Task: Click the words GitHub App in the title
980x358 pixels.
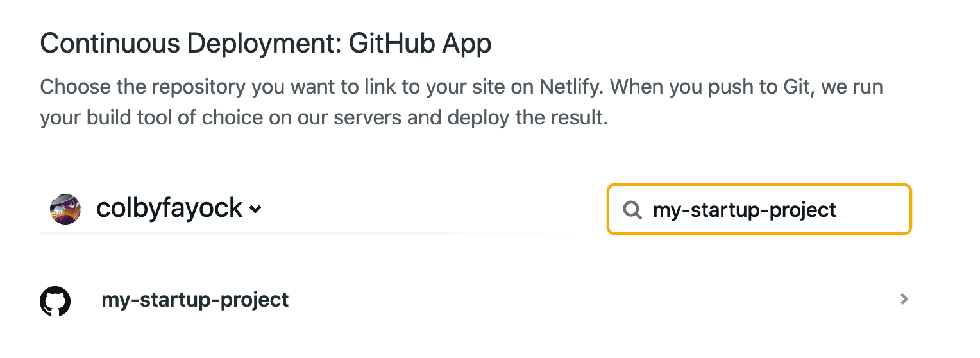Action: coord(420,44)
